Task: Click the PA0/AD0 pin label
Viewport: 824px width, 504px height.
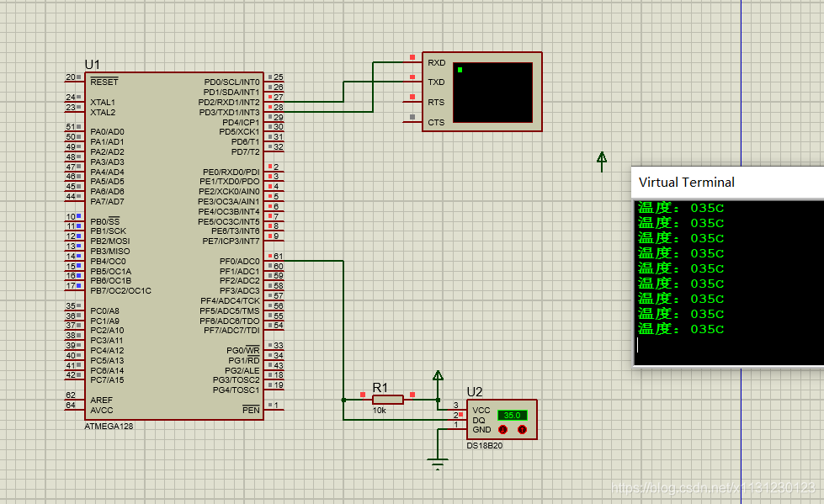Action: [107, 131]
